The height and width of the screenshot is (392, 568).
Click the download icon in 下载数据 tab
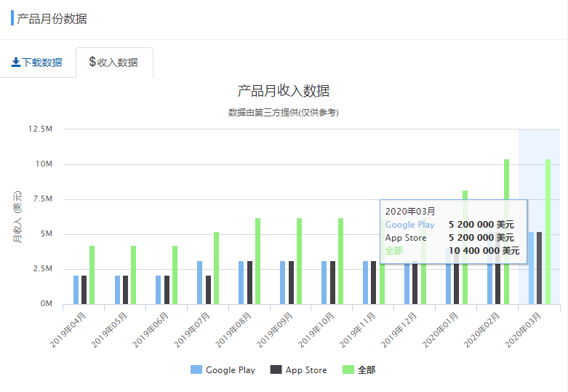(16, 63)
